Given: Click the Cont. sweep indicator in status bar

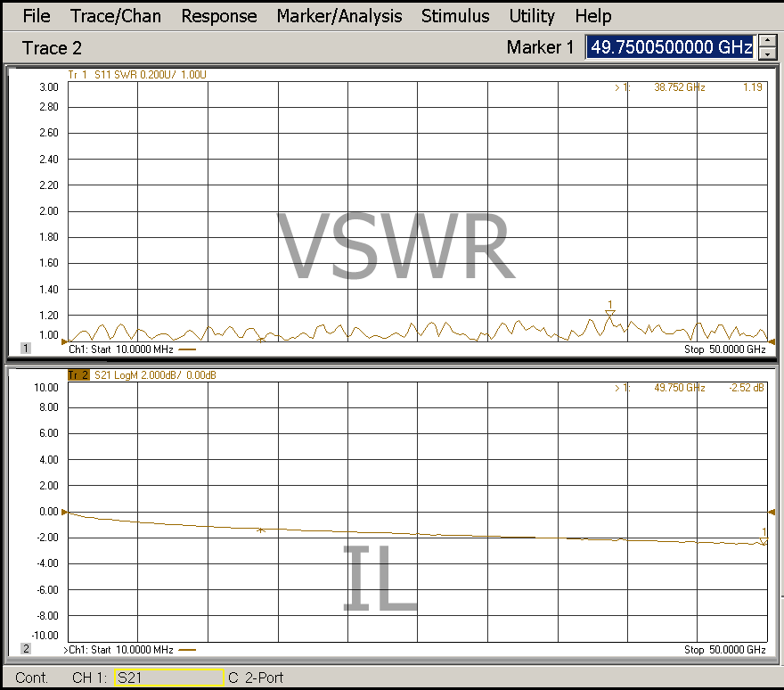Looking at the screenshot, I should tap(32, 678).
